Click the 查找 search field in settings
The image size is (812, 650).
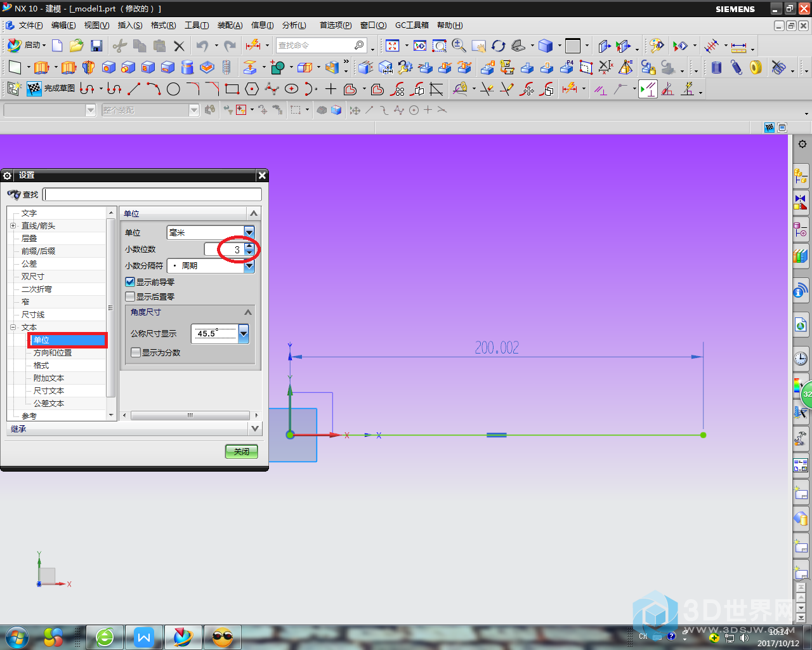click(x=152, y=194)
